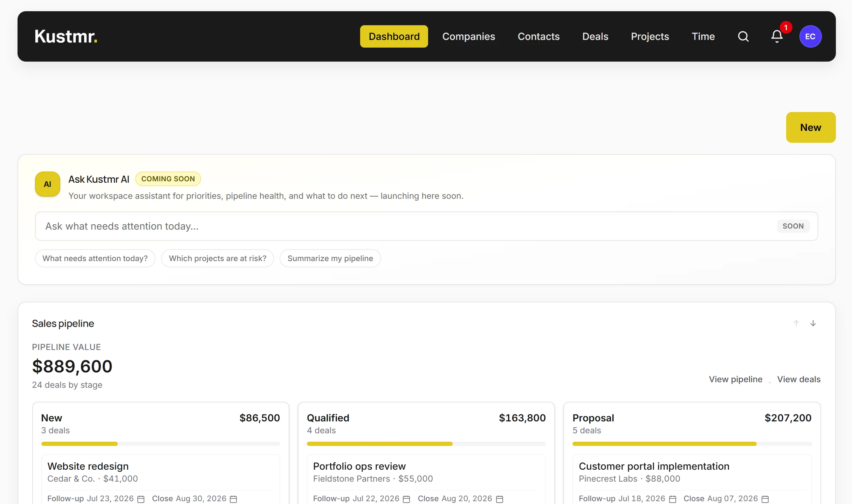Click 'Close Aug 07, 2026' date
This screenshot has height=504, width=852.
click(721, 499)
